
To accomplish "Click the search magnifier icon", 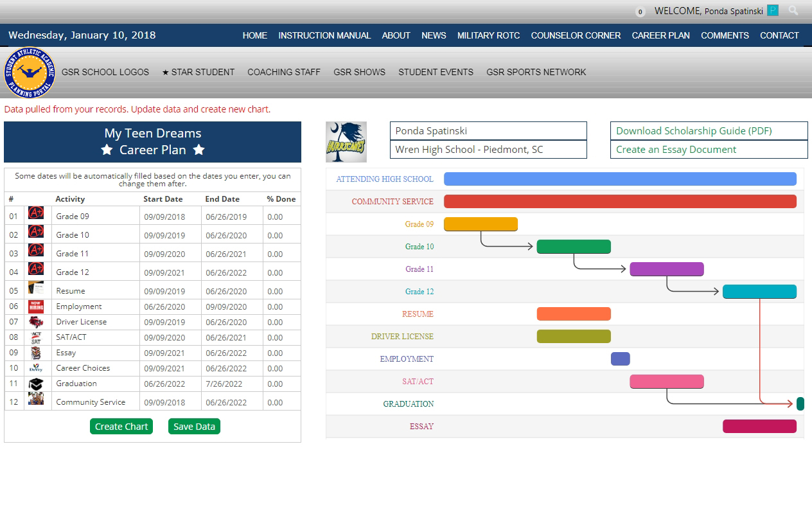I will 793,10.
